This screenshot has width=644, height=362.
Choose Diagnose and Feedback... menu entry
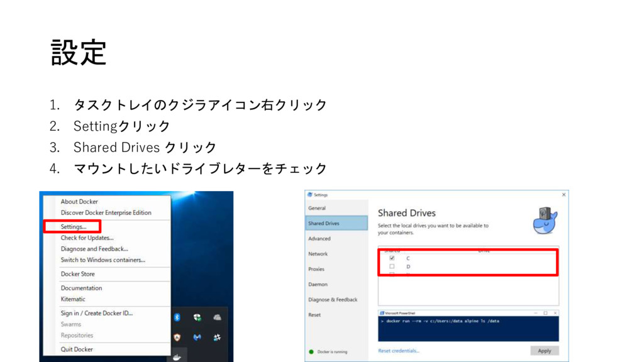coord(94,249)
